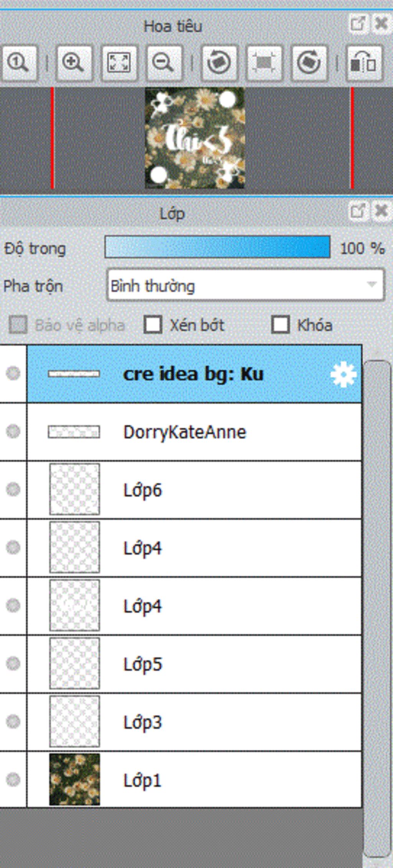Undock the Lớp panel using the pop-out icon
The image size is (393, 868).
coord(358,211)
